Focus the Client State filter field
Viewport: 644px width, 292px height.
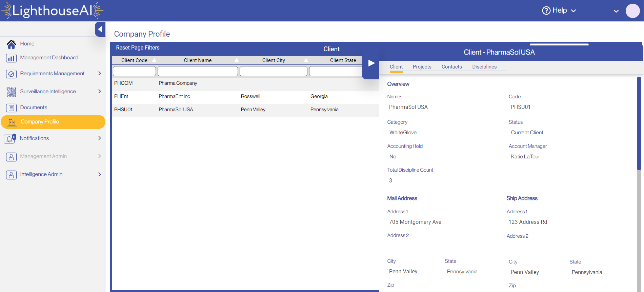click(336, 71)
